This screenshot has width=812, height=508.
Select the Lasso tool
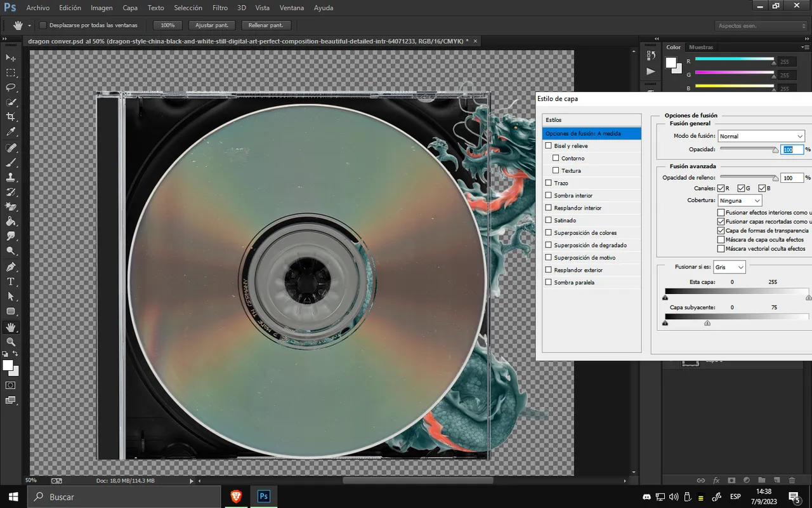click(11, 88)
